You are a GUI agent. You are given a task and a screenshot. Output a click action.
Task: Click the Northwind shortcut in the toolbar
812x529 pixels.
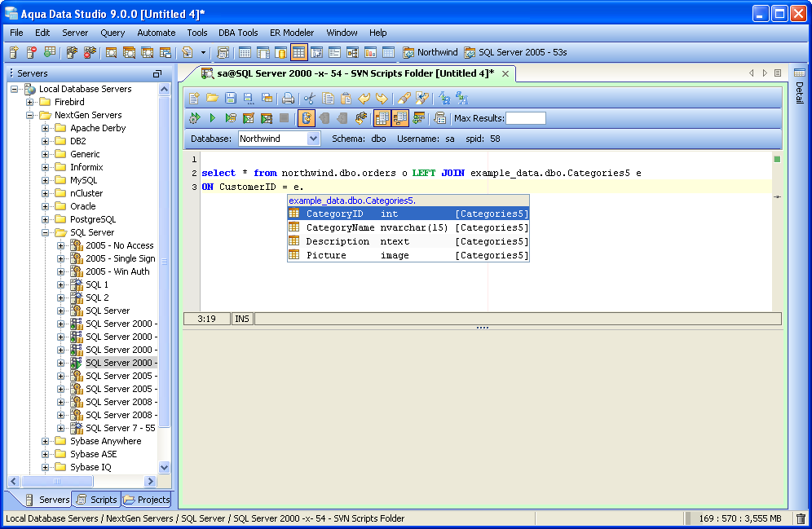click(430, 52)
